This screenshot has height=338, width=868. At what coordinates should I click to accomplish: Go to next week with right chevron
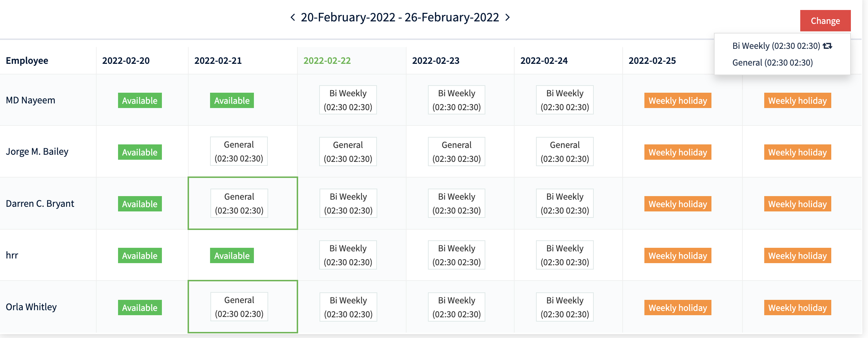click(x=507, y=17)
